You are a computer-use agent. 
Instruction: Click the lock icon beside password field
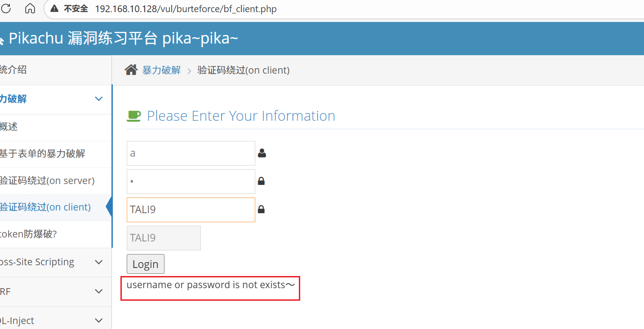[261, 181]
